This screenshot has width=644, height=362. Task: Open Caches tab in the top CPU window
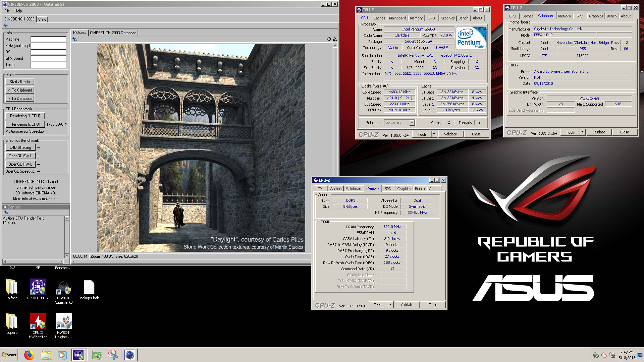click(x=379, y=18)
